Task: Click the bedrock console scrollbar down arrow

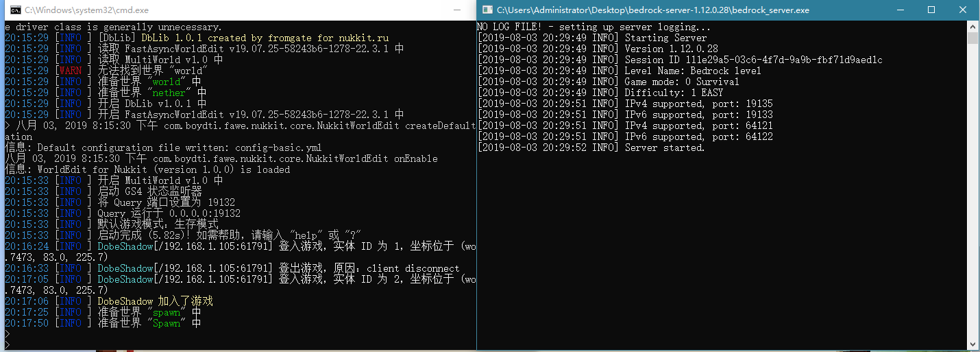Action: pos(973,344)
